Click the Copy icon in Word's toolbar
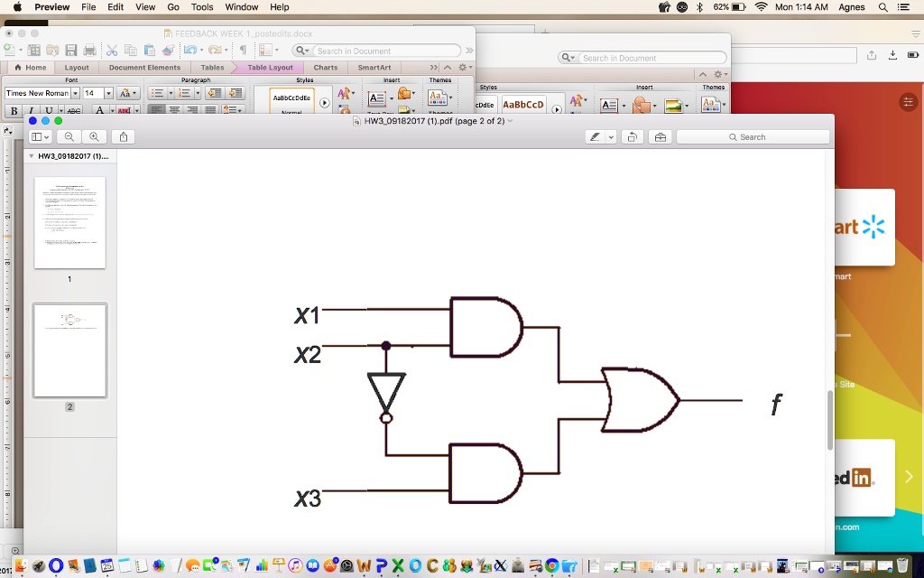This screenshot has height=578, width=924. click(x=131, y=51)
